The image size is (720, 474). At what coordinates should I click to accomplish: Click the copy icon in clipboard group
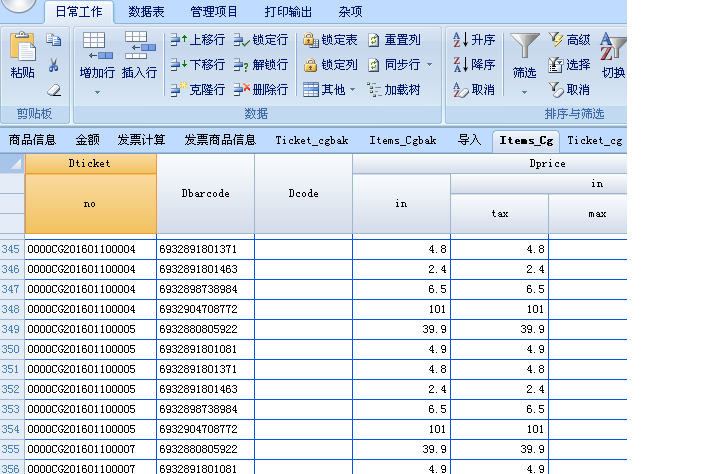point(54,40)
